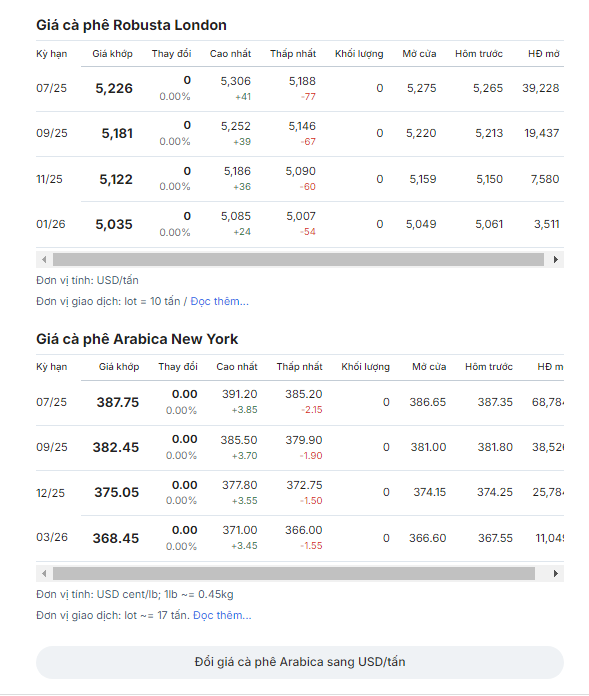Click Arabica table scroll left arrow

coord(44,573)
